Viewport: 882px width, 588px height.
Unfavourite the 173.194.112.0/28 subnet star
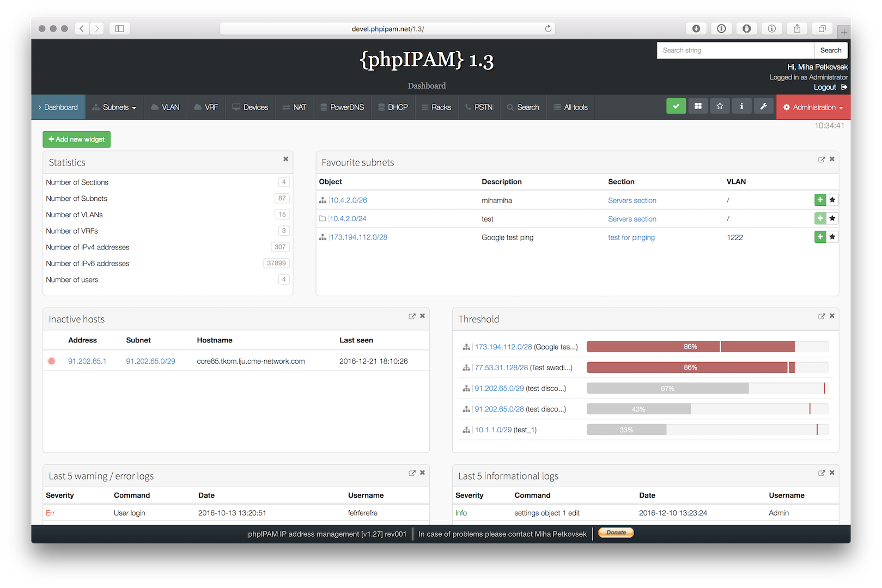(832, 236)
